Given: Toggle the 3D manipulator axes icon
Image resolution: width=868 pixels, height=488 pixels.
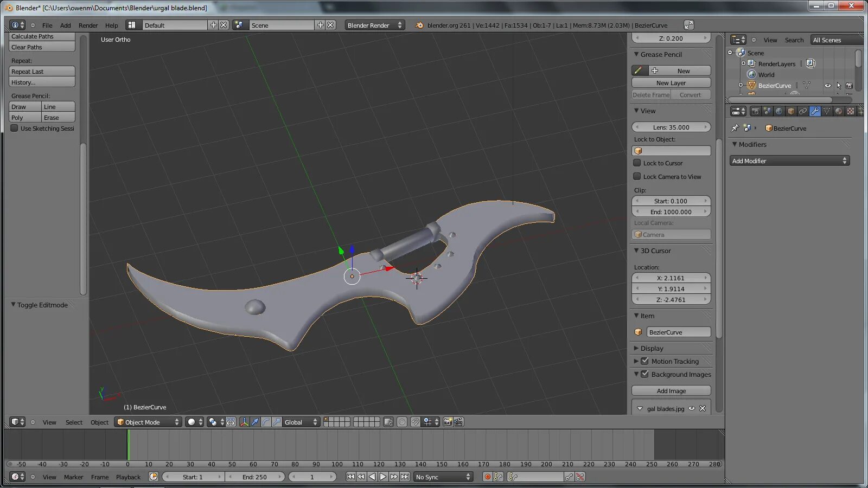Looking at the screenshot, I should (244, 422).
